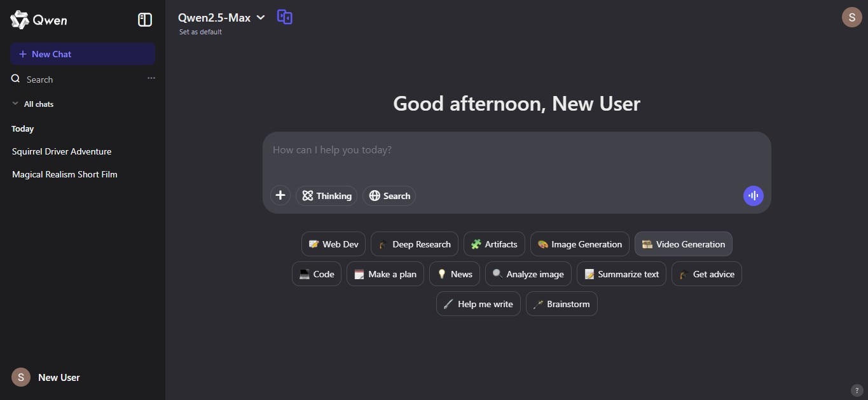Click the Today group label
Viewport: 868px width, 400px height.
22,128
